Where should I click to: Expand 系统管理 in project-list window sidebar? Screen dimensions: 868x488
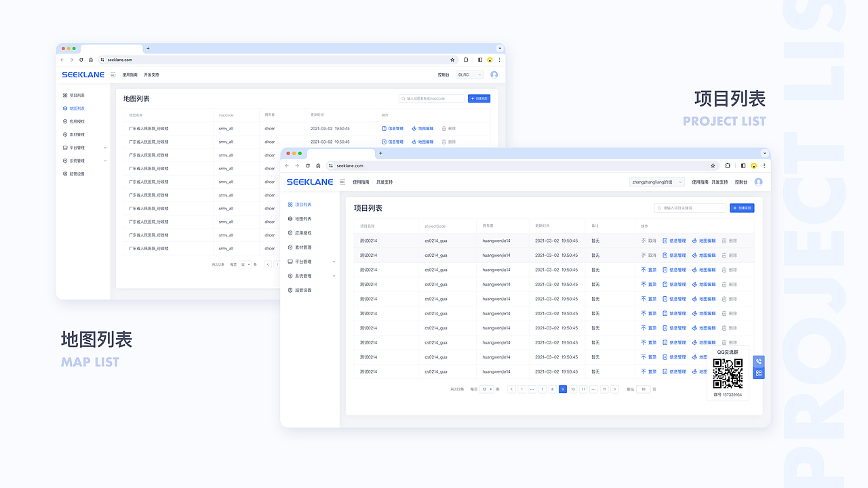(x=334, y=276)
